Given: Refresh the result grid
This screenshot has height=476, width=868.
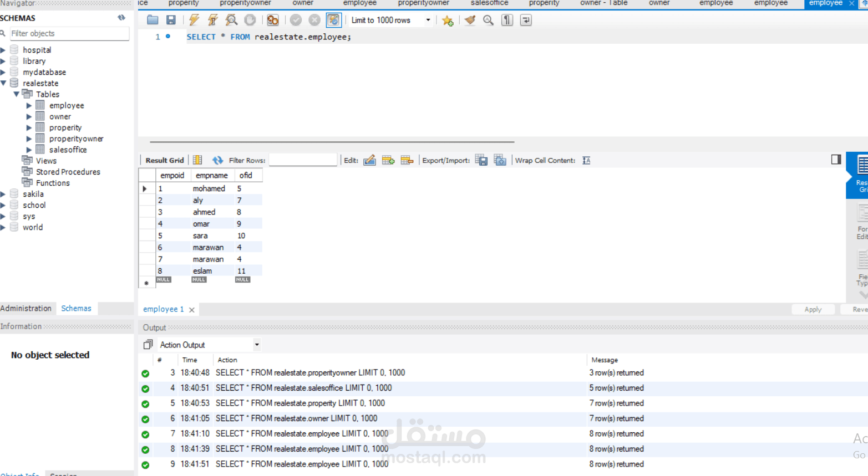Looking at the screenshot, I should point(216,160).
